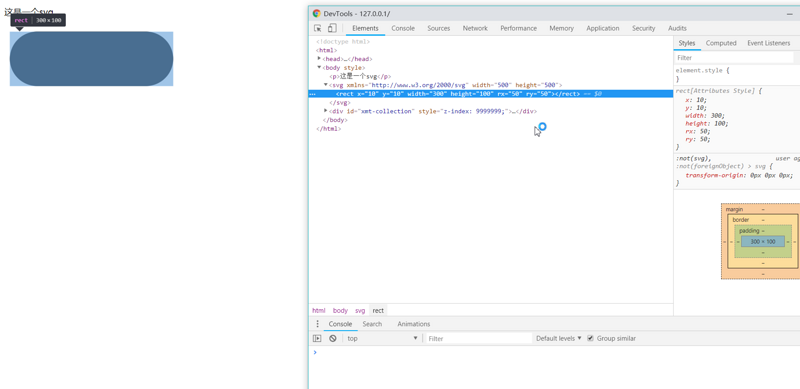Screen dimensions: 800x389
Task: Click the rect breadcrumb
Action: click(x=378, y=310)
